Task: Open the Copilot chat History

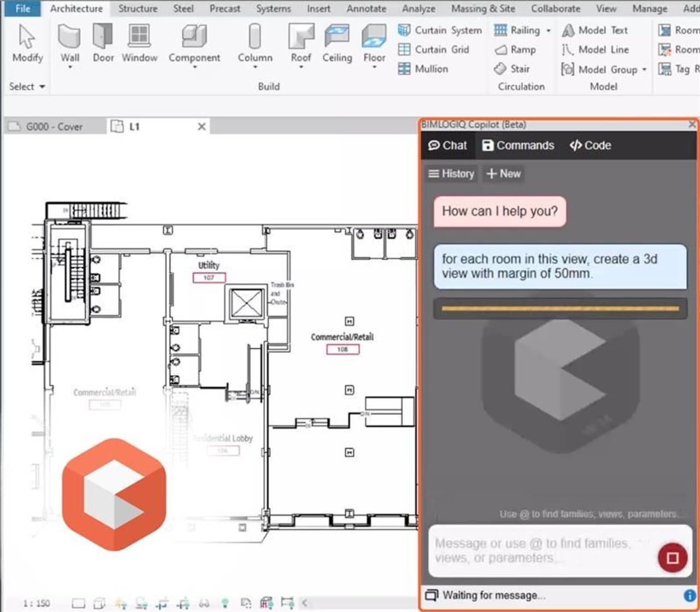Action: [x=451, y=174]
